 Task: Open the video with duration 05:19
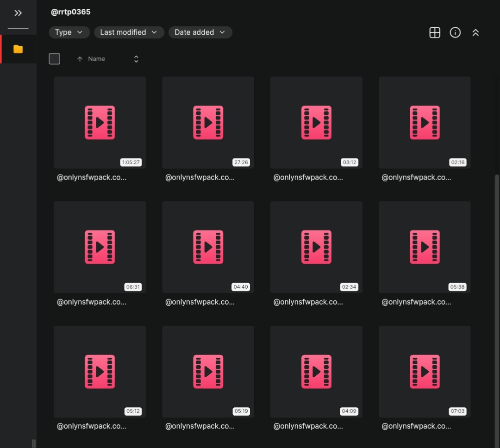point(208,372)
